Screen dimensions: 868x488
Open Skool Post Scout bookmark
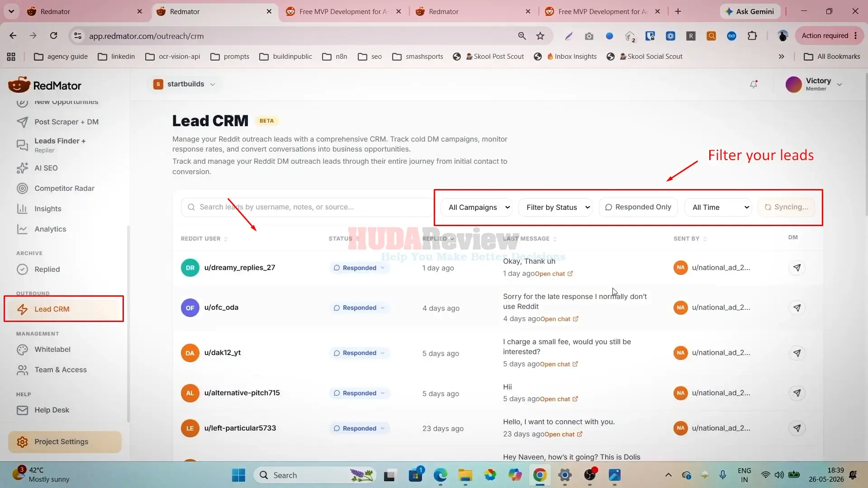[488, 57]
